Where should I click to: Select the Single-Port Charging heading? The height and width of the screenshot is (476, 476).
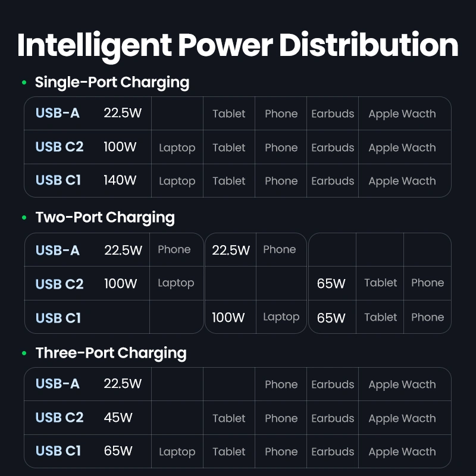(112, 82)
